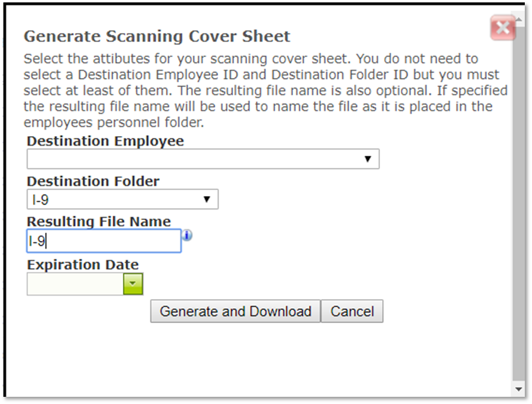Close the dialog with the red X
Image resolution: width=532 pixels, height=404 pixels.
[x=503, y=28]
